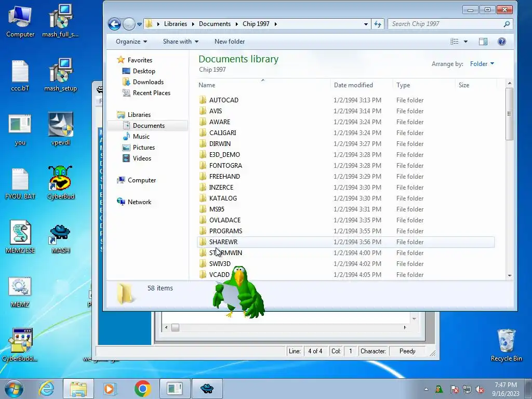
Task: Select the FYOU.BAT file on desktop
Action: [x=20, y=184]
